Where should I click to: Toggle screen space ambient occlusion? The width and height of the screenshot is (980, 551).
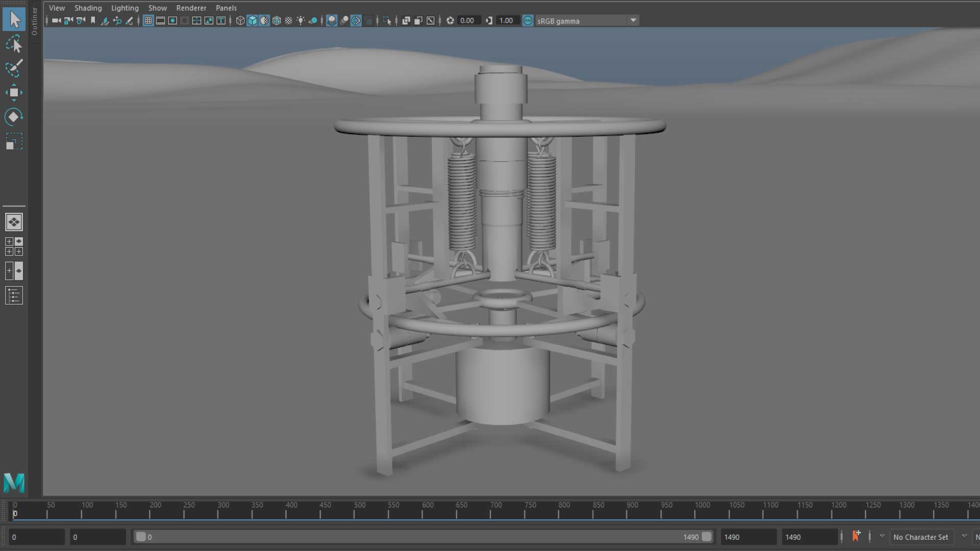(332, 20)
